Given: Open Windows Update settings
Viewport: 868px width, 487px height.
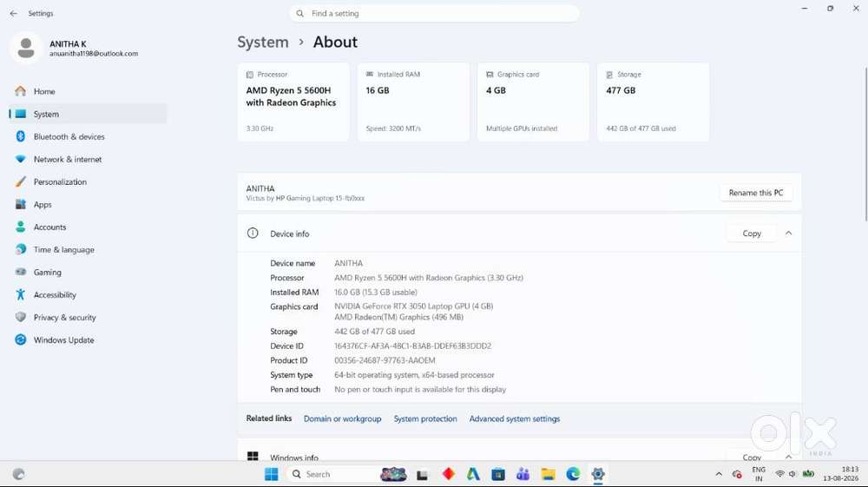Looking at the screenshot, I should tap(89, 339).
